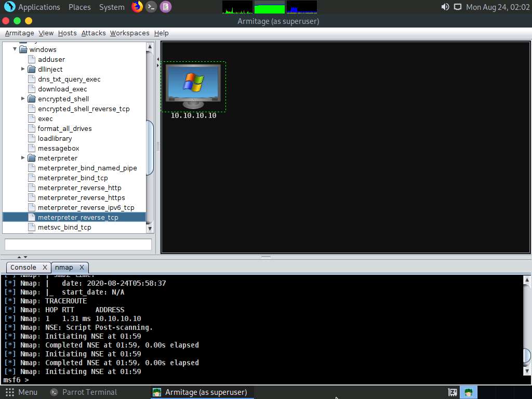The height and width of the screenshot is (399, 532).
Task: Open the System menu in top panel
Action: click(112, 7)
